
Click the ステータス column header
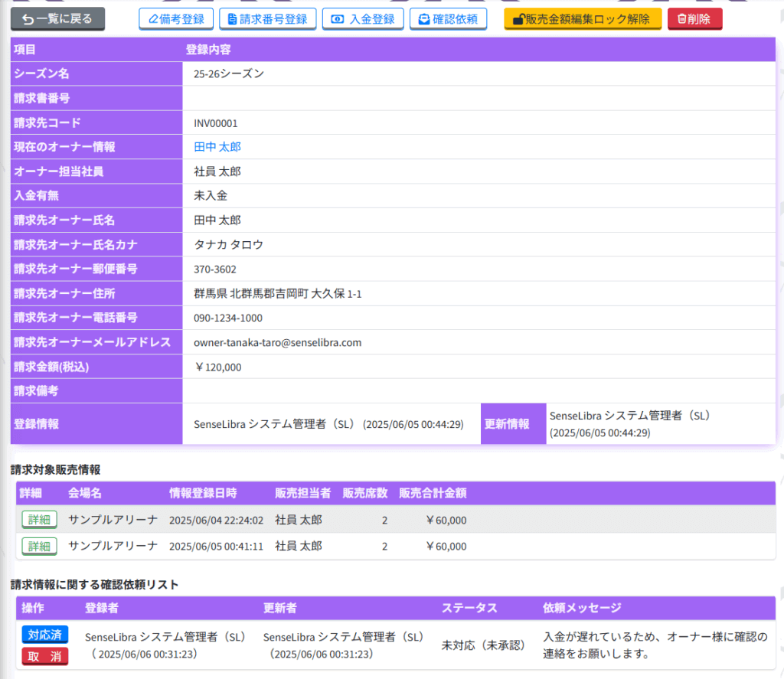click(x=469, y=608)
